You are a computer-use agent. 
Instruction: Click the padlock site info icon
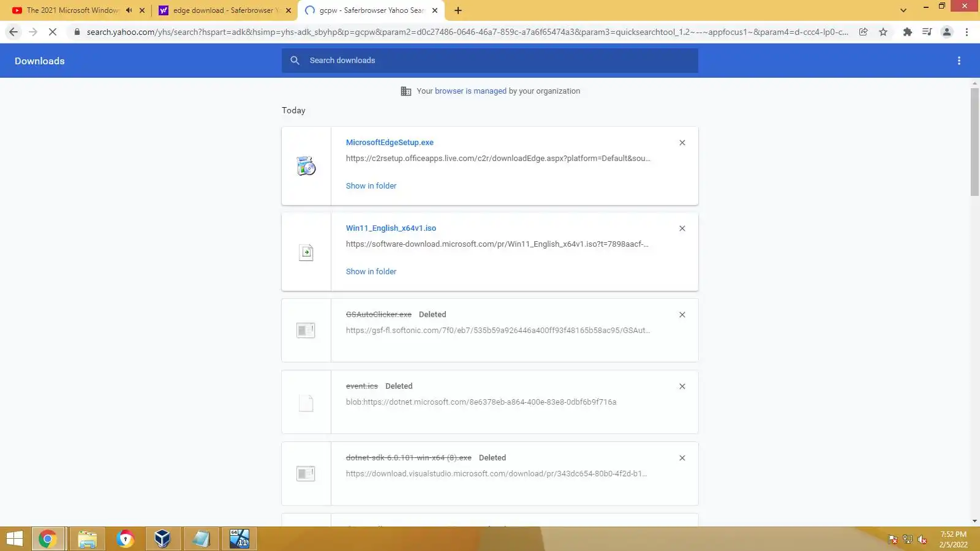click(x=77, y=32)
